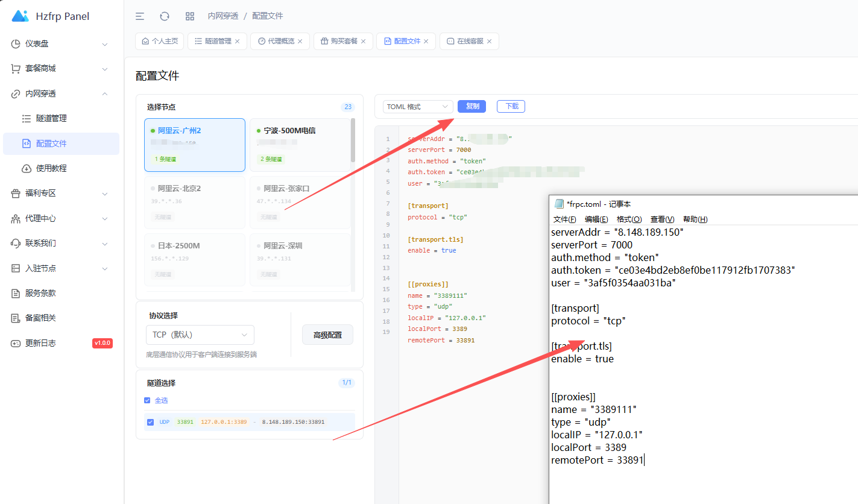Open Notepad 格式(O) menu
858x504 pixels.
click(629, 219)
